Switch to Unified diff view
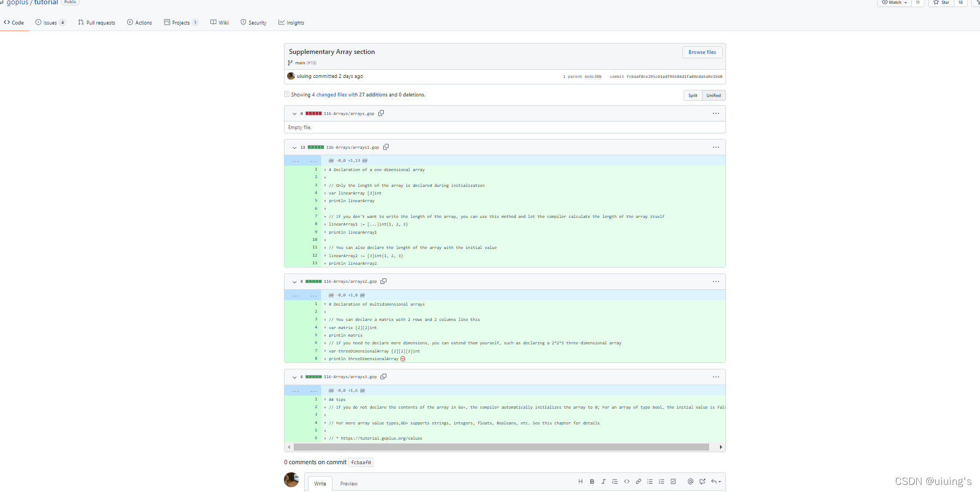Screen dimensions: 980x492 (x=713, y=95)
